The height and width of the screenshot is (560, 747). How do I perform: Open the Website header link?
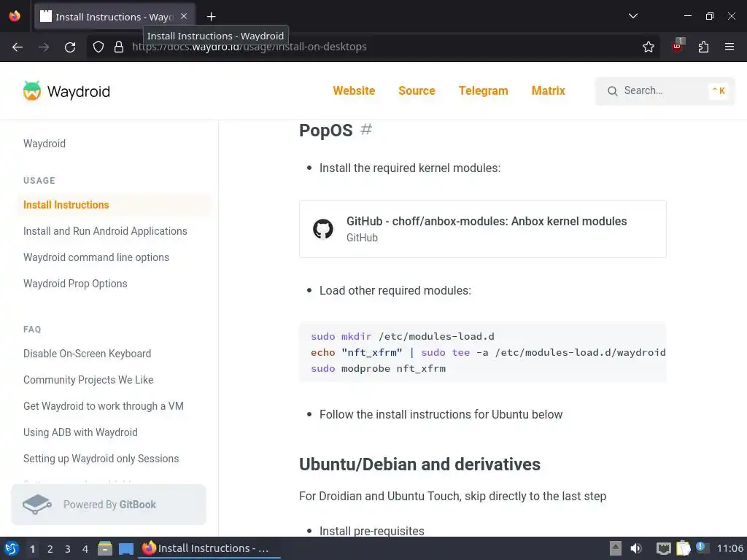point(354,90)
